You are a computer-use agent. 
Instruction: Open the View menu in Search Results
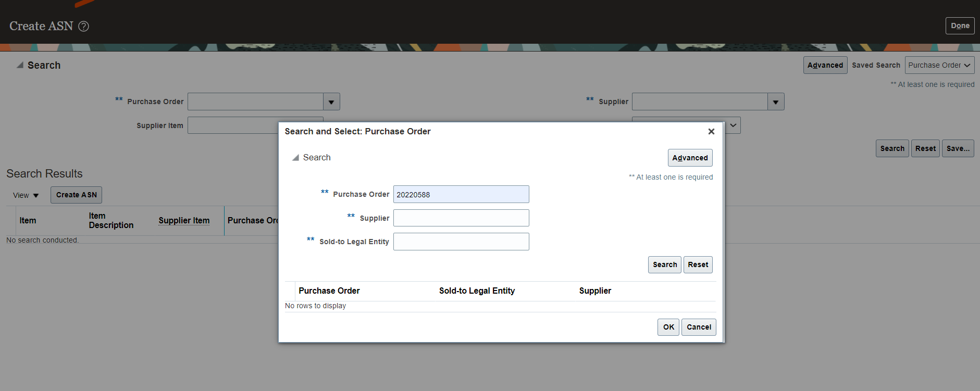26,195
